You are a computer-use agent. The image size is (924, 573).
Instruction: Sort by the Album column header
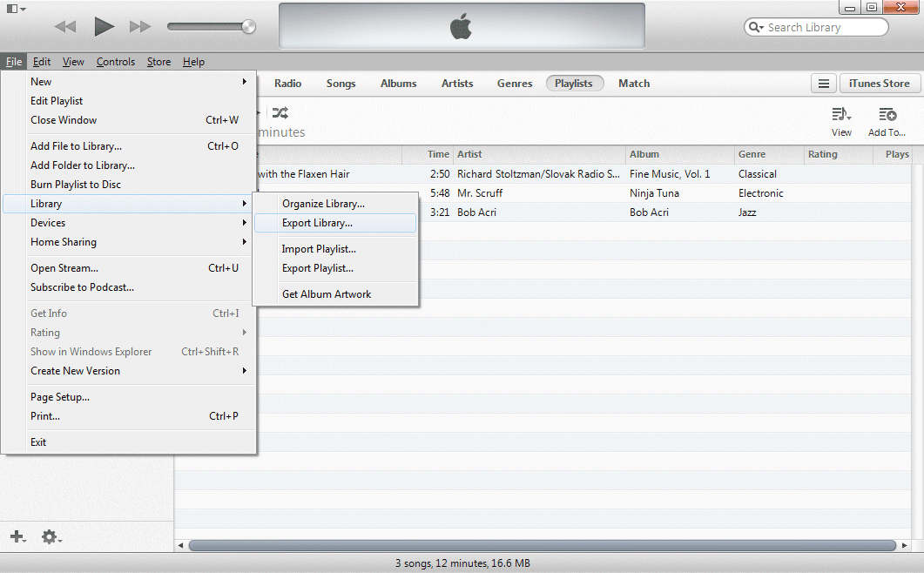click(x=680, y=154)
